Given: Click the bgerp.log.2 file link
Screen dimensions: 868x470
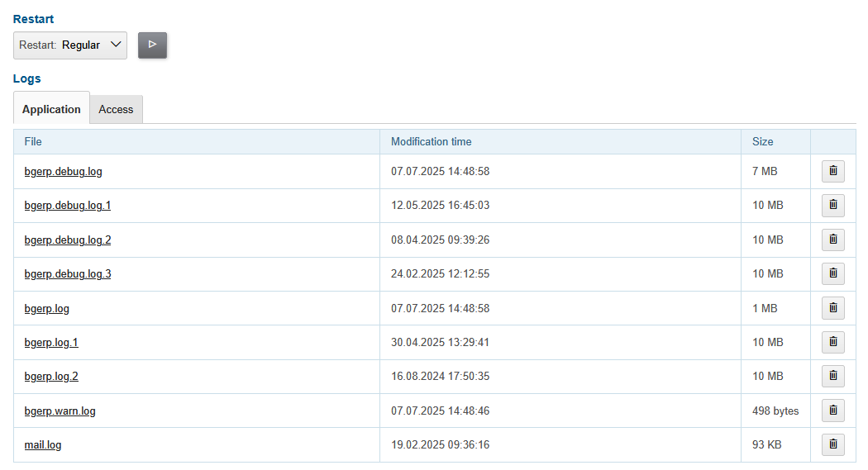Looking at the screenshot, I should (51, 377).
